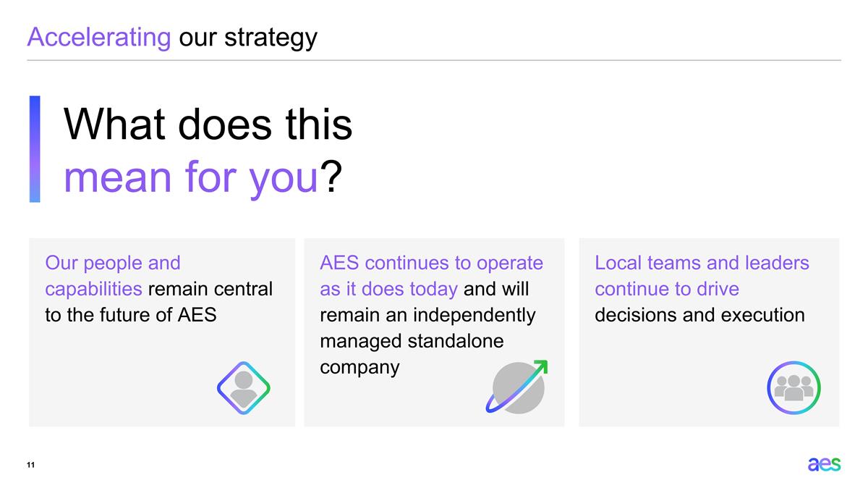This screenshot has width=868, height=488.
Task: Click "to the future of AES" text
Action: coord(131,315)
